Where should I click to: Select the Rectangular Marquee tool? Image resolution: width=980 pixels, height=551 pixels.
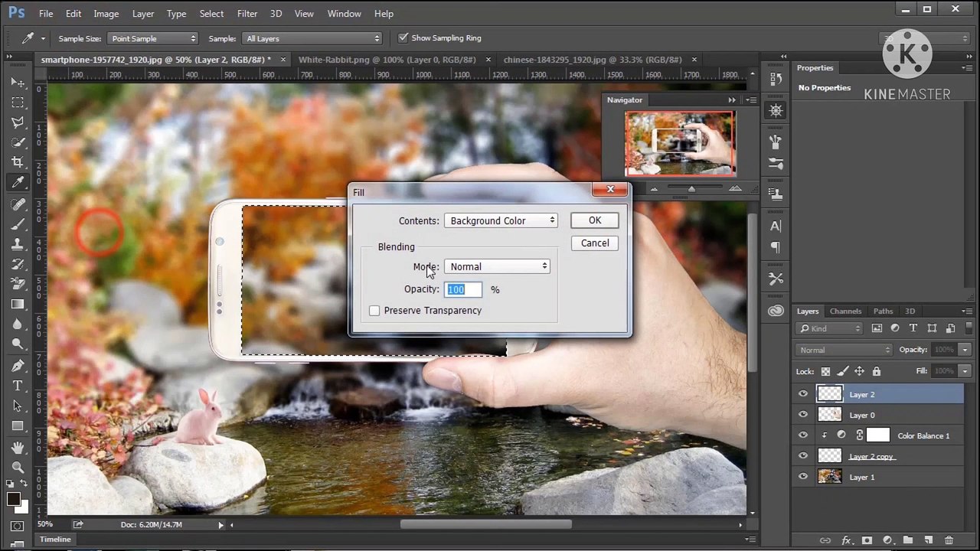(x=17, y=102)
